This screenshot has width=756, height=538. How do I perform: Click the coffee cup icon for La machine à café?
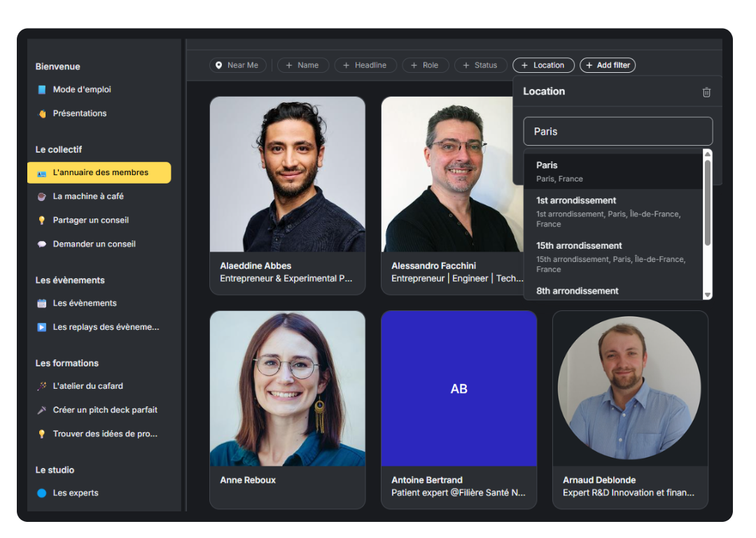[42, 197]
